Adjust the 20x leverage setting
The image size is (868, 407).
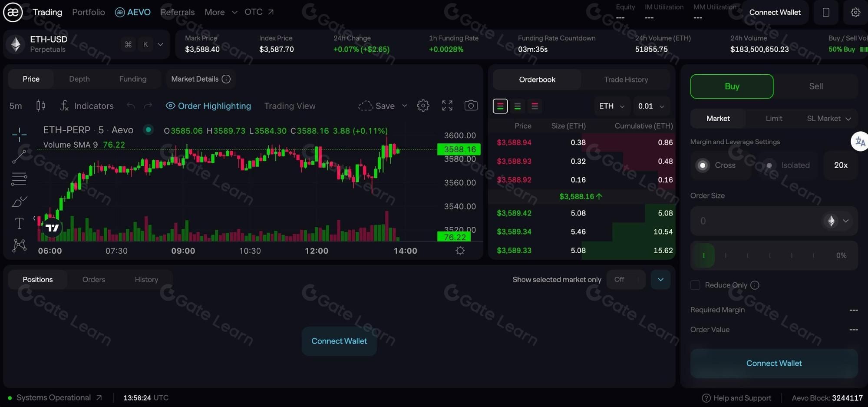841,165
